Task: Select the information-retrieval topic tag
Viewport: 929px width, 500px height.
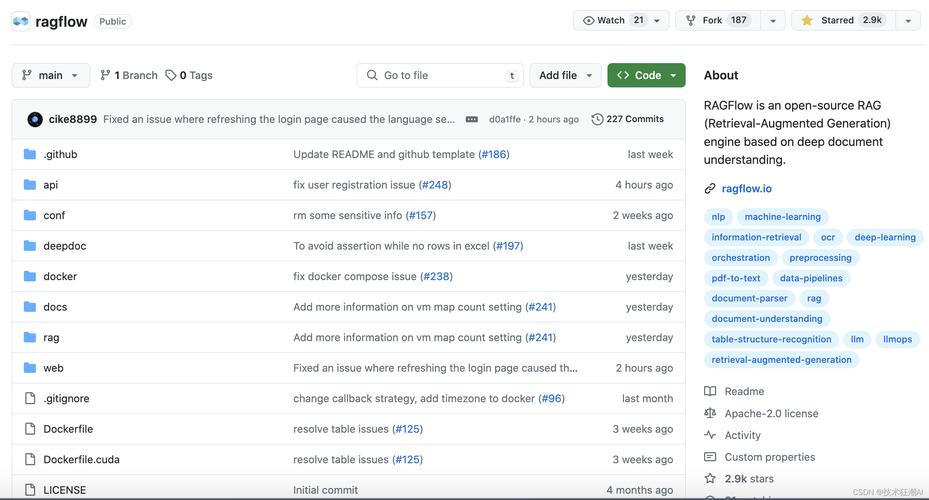Action: click(757, 237)
